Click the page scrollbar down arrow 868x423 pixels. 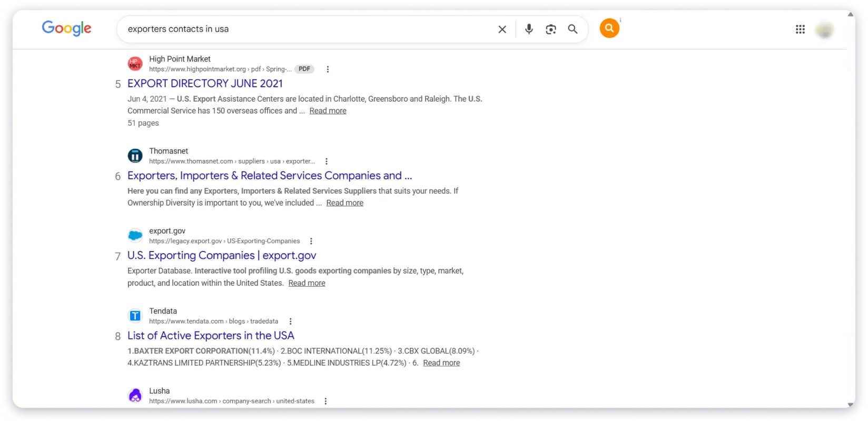851,405
